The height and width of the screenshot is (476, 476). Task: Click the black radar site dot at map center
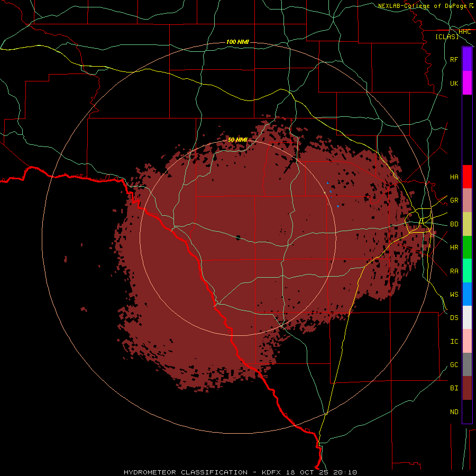[x=238, y=237]
